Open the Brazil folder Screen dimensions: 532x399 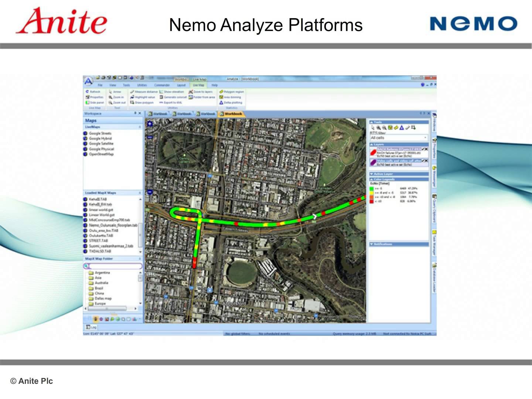pos(96,288)
